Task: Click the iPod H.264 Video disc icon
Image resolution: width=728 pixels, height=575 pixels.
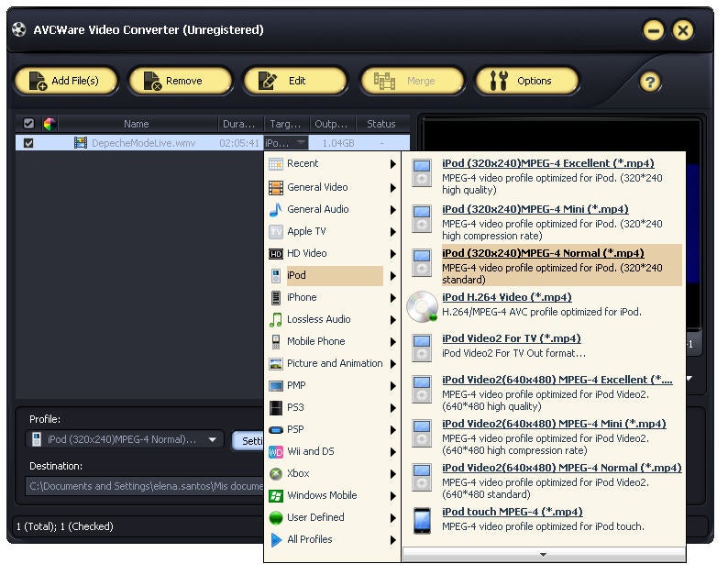Action: pyautogui.click(x=422, y=306)
